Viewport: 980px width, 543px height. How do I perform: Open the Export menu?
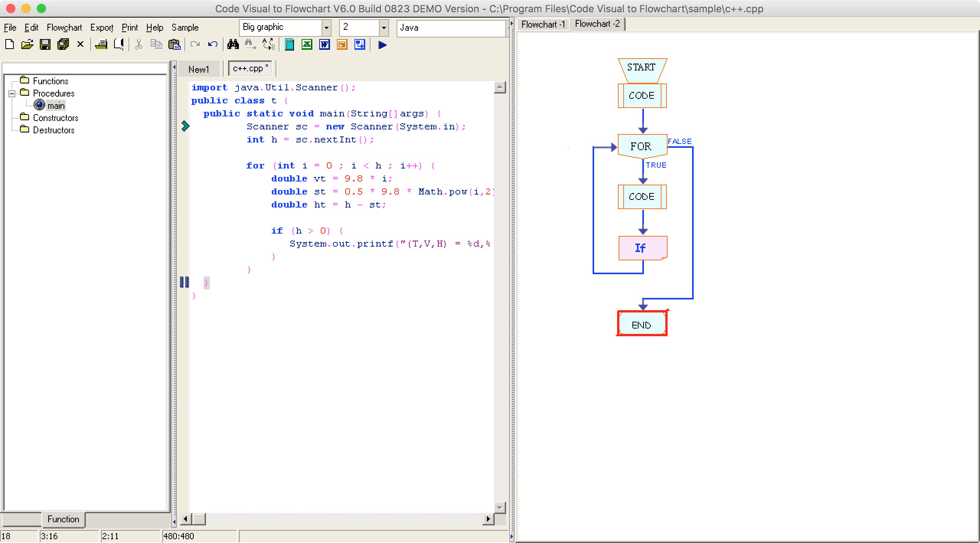click(102, 28)
